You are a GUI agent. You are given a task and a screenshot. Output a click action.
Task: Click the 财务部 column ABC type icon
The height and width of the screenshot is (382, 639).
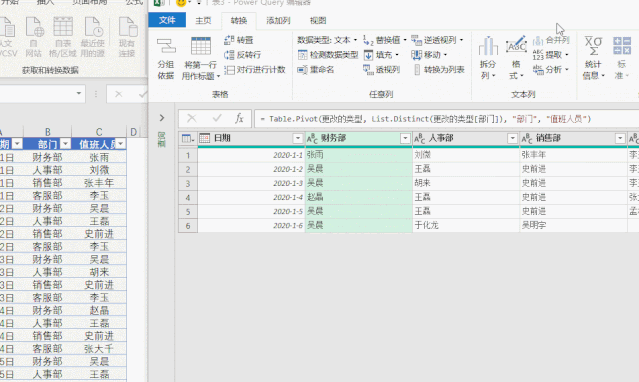(312, 139)
